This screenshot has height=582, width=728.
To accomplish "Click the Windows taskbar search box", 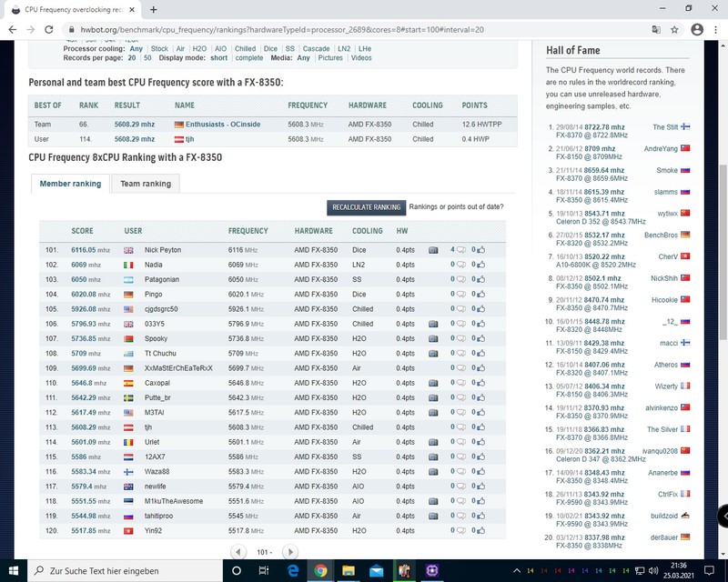I will point(126,570).
